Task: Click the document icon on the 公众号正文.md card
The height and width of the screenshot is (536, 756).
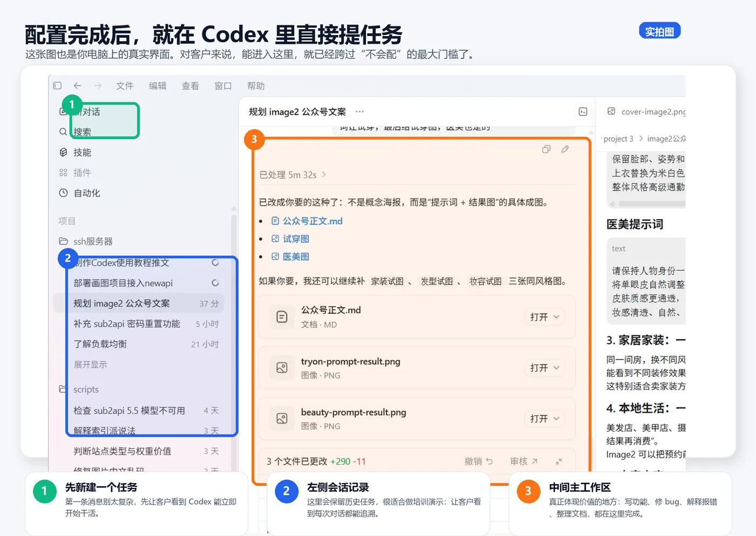Action: 282,317
